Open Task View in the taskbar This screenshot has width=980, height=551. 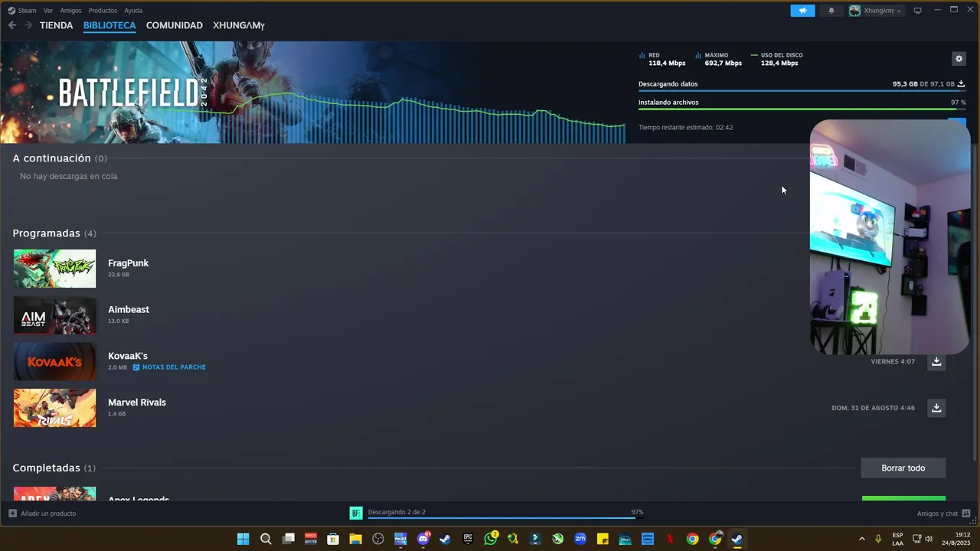(x=288, y=539)
